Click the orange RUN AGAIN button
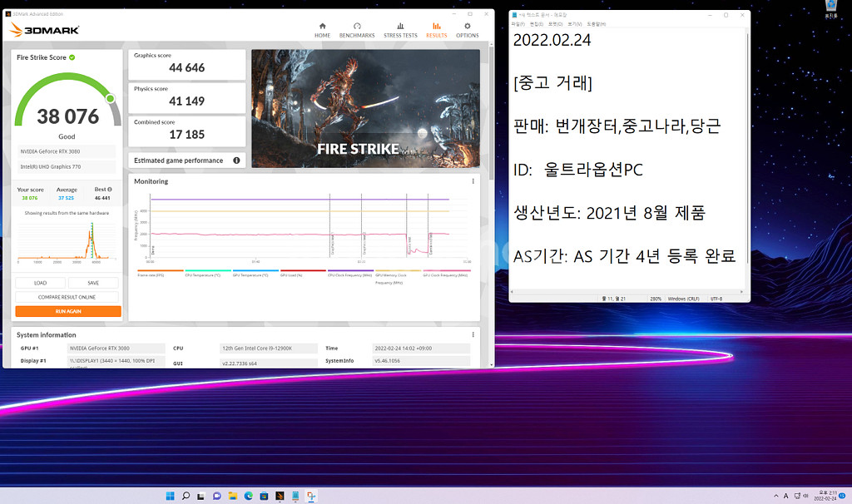The width and height of the screenshot is (852, 504). pos(68,311)
